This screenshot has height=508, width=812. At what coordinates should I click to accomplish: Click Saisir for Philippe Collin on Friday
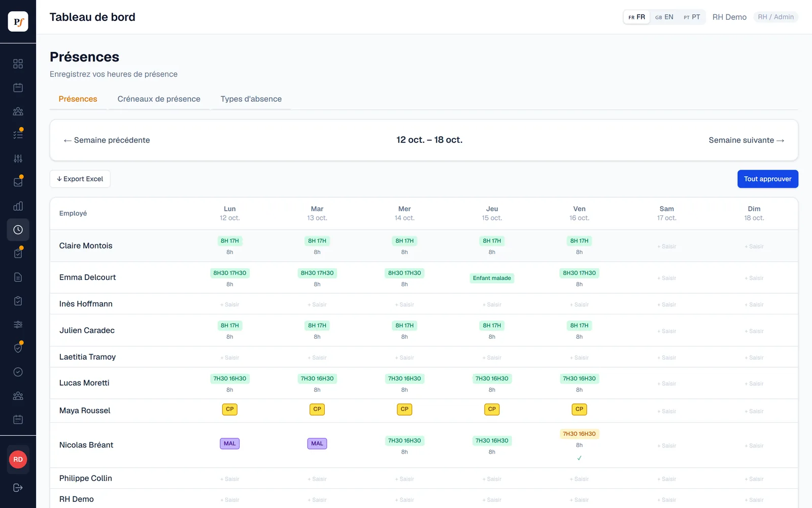(x=579, y=479)
